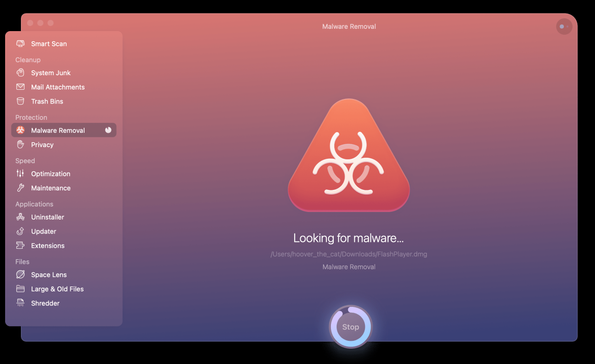The image size is (595, 364).
Task: Click the Uninstaller icon
Action: (20, 217)
